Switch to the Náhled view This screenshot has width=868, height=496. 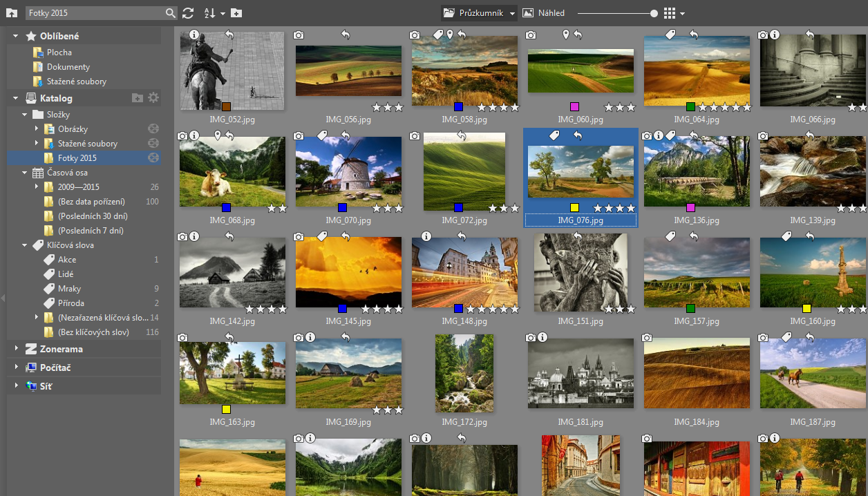click(543, 13)
